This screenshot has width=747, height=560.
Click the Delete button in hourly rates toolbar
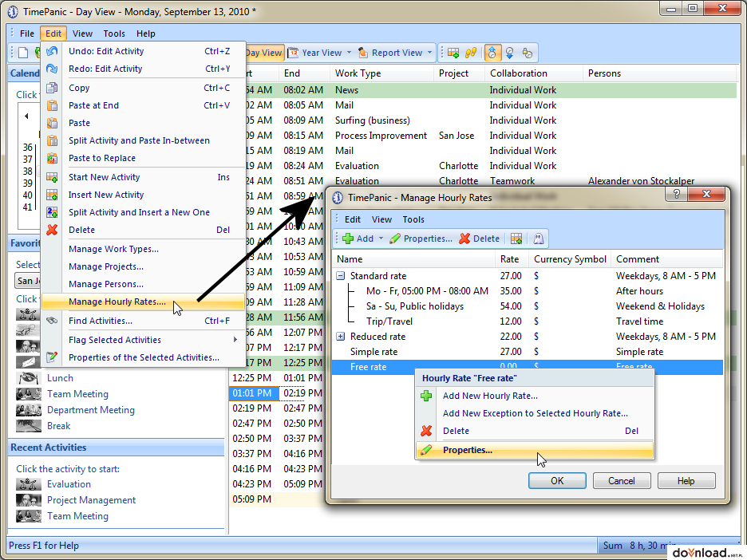coord(480,239)
